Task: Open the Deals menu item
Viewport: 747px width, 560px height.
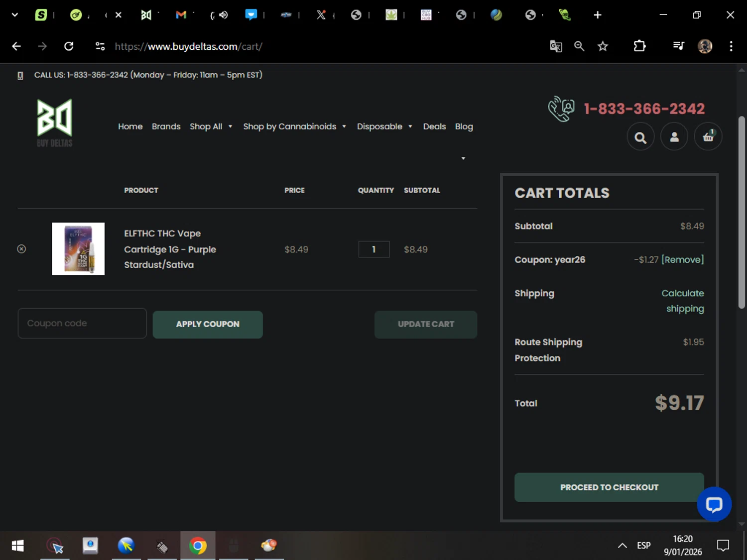Action: (434, 126)
